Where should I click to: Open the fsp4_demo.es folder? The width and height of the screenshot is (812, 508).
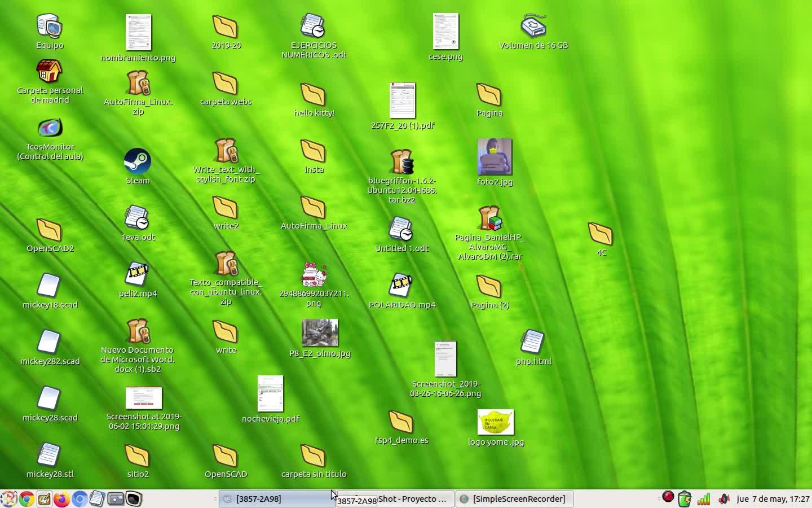coord(401,422)
